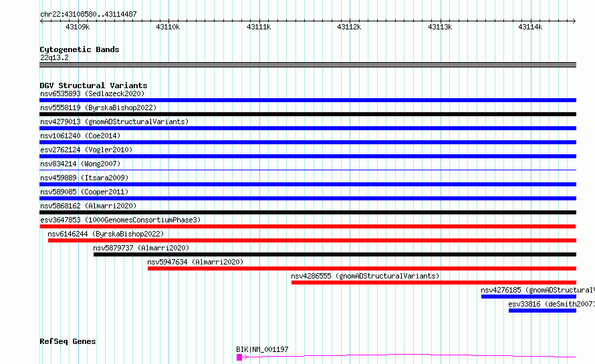Click thin blue line for nsv834214
Screen dimensions: 595x364
tap(308, 170)
